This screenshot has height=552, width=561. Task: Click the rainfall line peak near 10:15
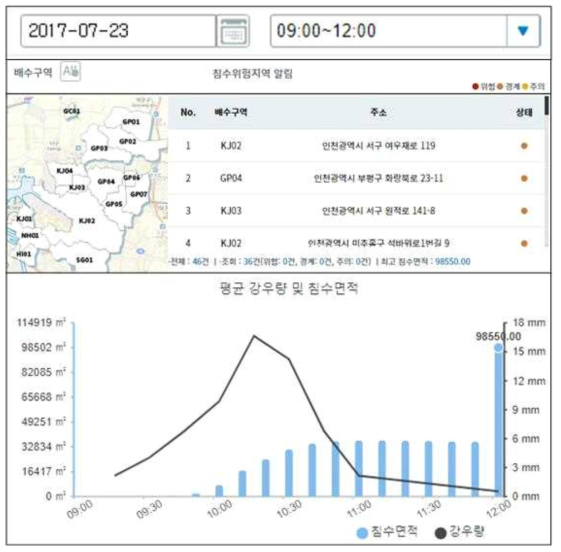click(x=254, y=336)
